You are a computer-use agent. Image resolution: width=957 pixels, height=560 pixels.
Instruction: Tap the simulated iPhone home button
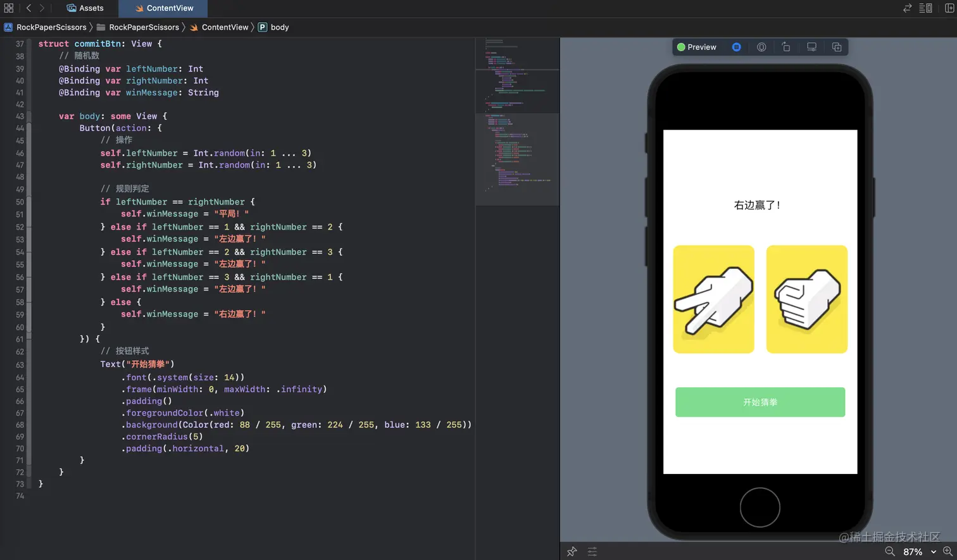(x=760, y=507)
